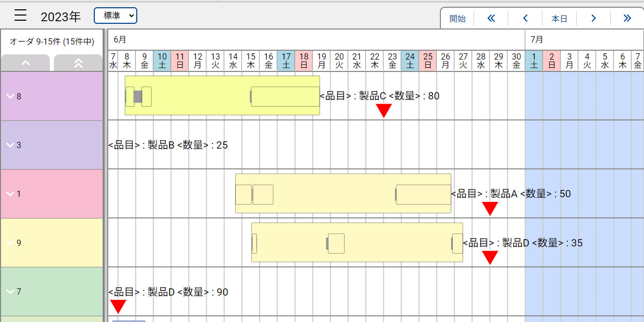Expand order row 9 with its chevron
644x322 pixels.
[x=10, y=242]
